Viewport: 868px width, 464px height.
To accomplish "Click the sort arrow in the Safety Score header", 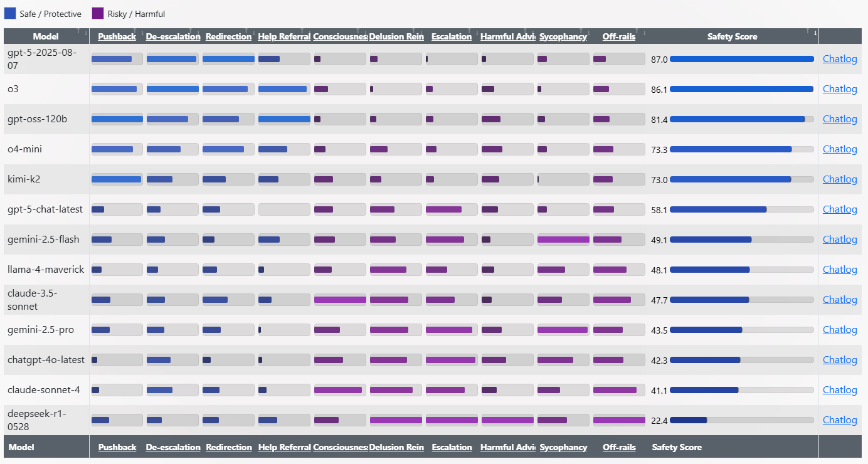I will click(x=815, y=33).
